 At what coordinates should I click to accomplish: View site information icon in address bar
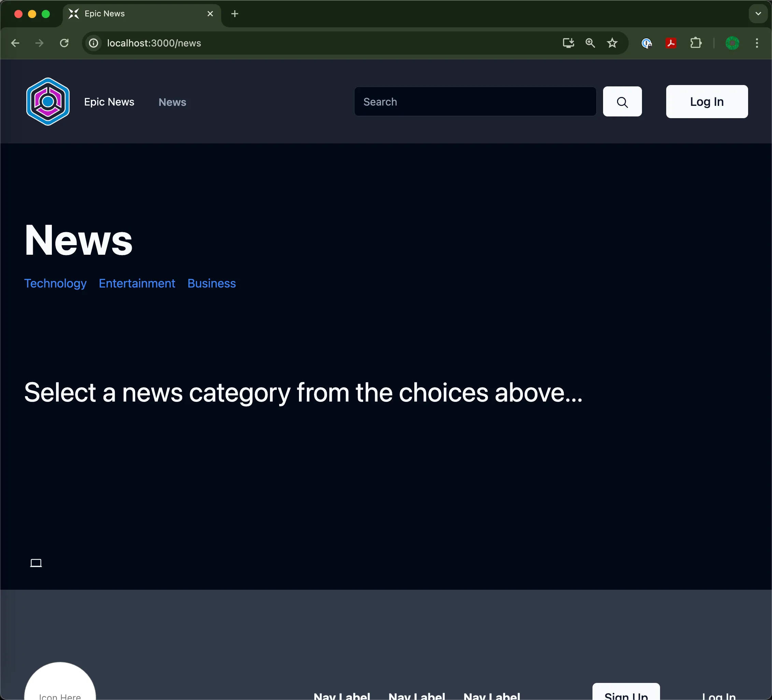coord(94,43)
